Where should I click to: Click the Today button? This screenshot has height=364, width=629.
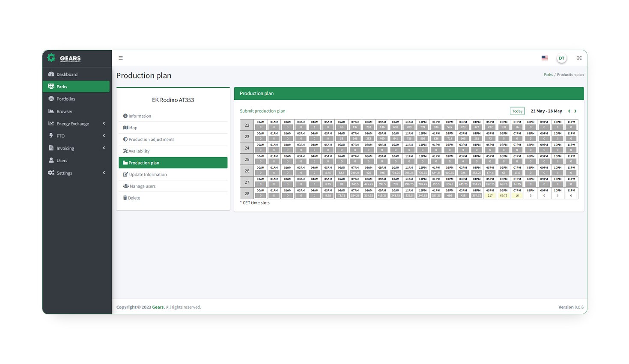517,111
